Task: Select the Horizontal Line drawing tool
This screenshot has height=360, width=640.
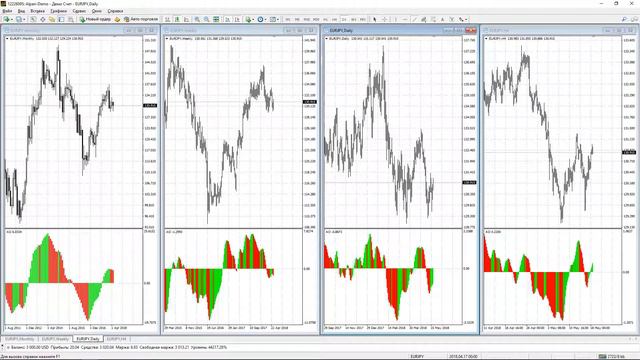Action: click(405, 19)
